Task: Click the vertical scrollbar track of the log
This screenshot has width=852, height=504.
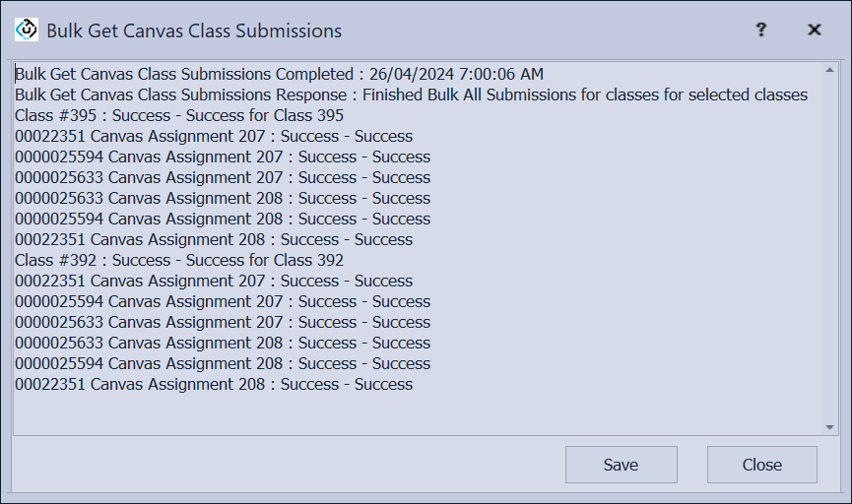Action: point(829,246)
